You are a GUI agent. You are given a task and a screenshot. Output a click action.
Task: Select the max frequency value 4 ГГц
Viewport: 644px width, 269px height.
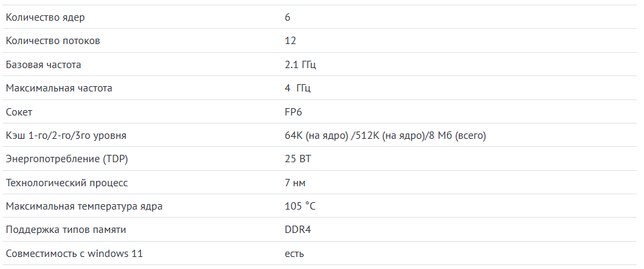(x=298, y=88)
